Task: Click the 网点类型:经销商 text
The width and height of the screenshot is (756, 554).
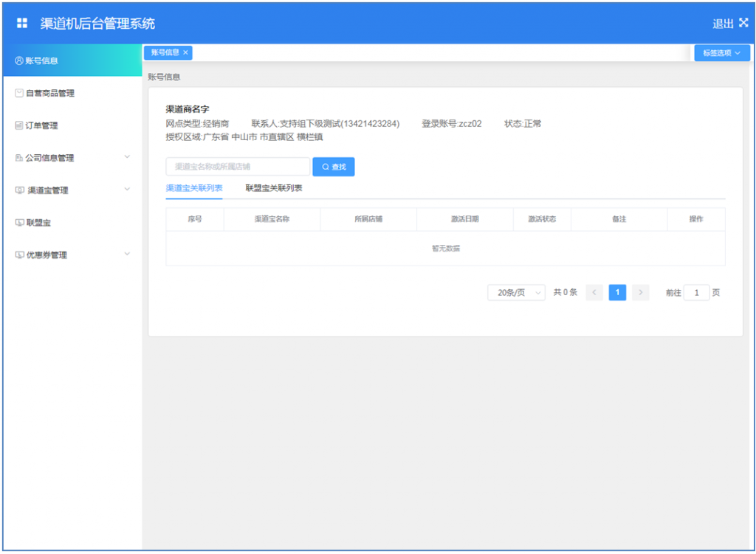Action: (x=197, y=124)
